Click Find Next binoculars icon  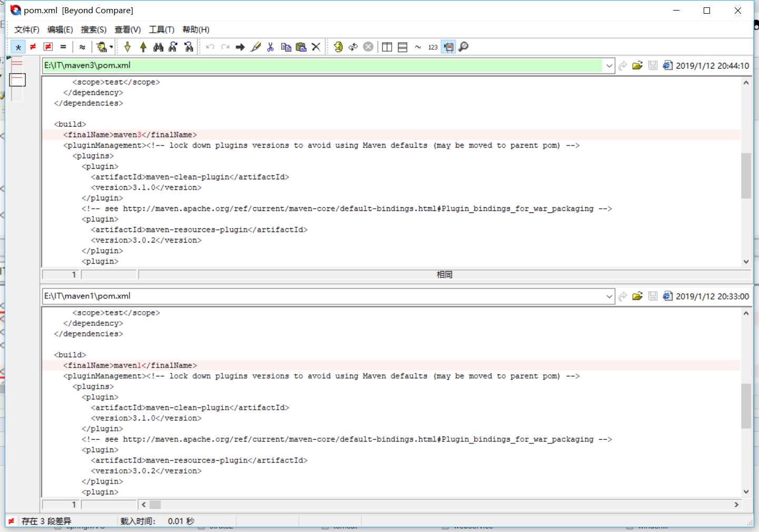[x=173, y=47]
